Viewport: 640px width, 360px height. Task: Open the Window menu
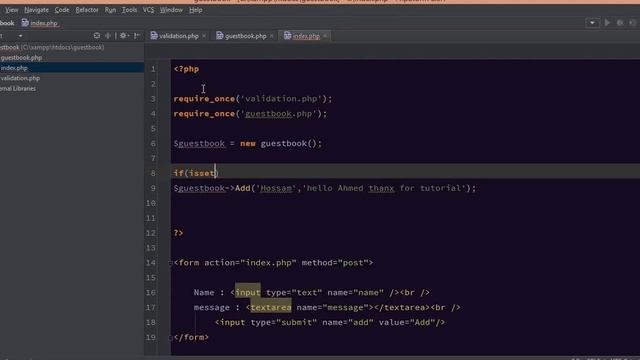[171, 10]
